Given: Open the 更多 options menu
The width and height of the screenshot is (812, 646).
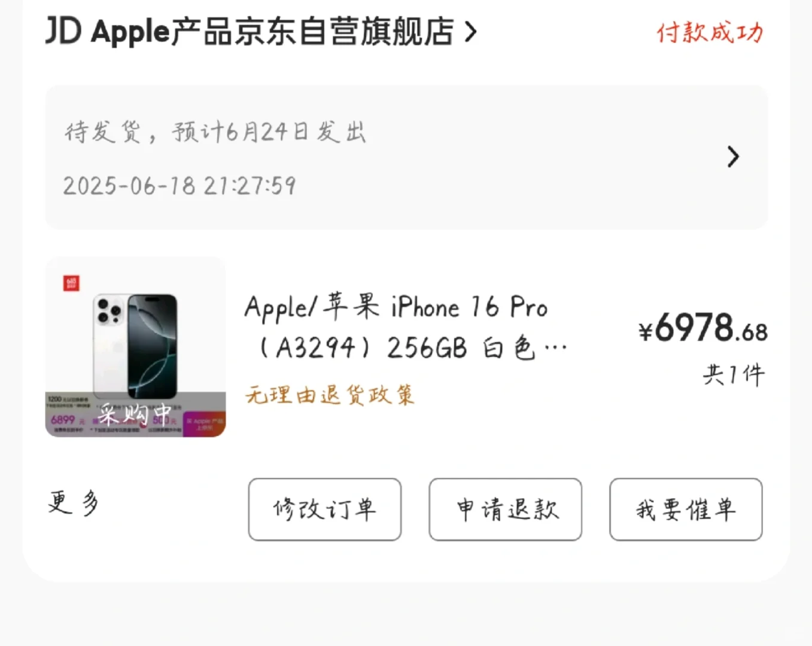Looking at the screenshot, I should (74, 502).
